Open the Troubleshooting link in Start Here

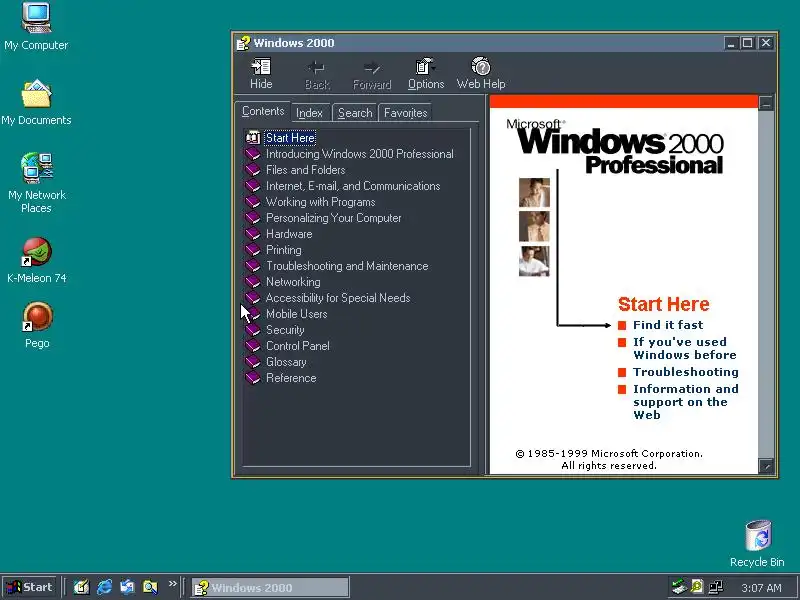[x=686, y=372]
